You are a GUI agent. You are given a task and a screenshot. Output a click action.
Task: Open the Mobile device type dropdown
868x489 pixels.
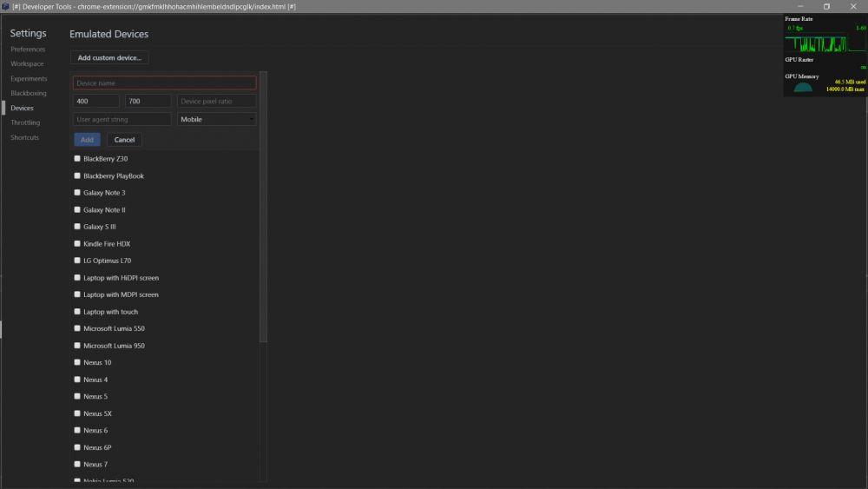tap(216, 120)
